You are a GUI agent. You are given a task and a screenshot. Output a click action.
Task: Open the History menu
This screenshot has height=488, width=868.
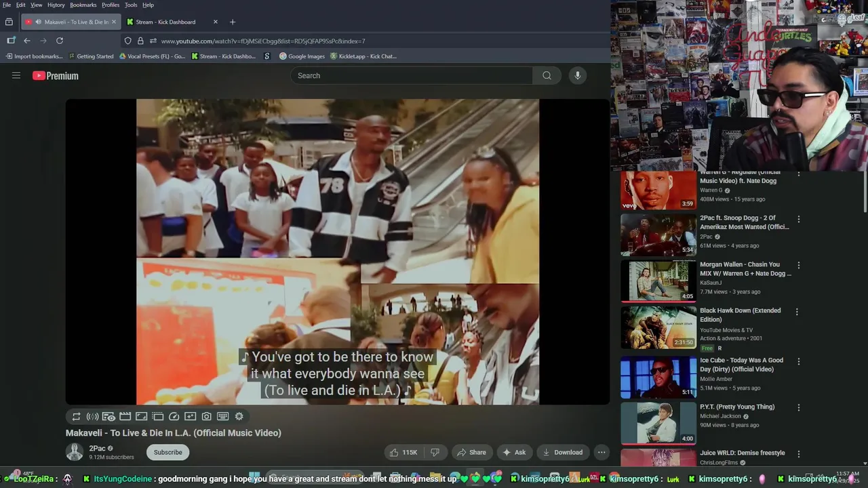(x=56, y=5)
